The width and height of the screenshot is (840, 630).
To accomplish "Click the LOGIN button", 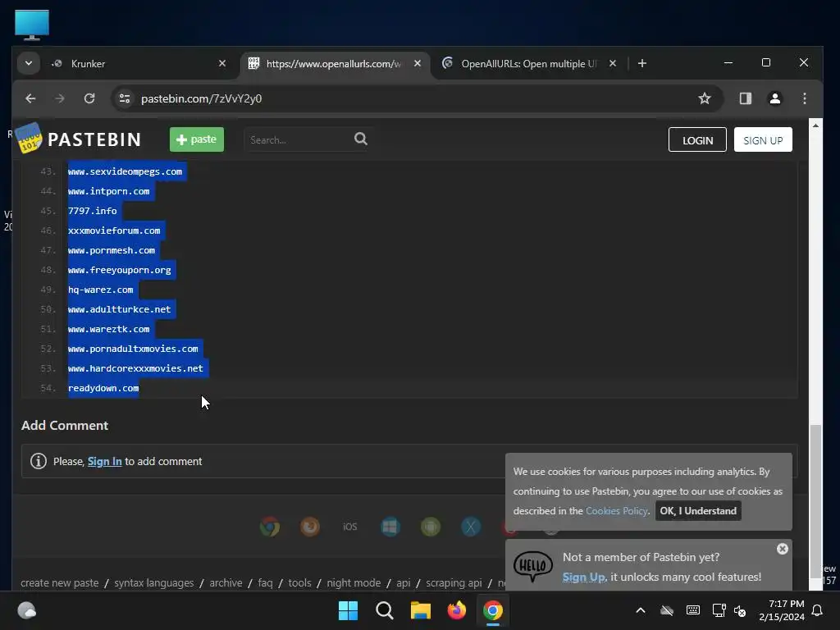I will [697, 139].
